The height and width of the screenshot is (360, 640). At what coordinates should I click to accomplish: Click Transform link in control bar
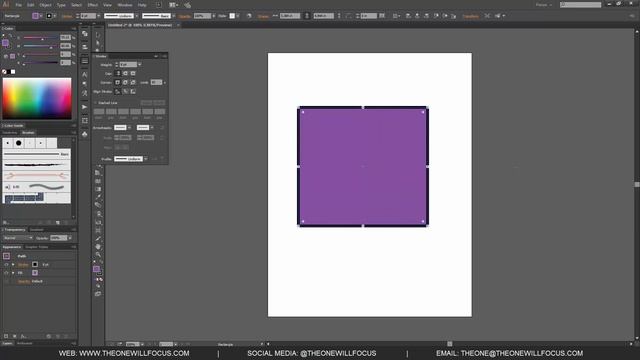pyautogui.click(x=471, y=16)
